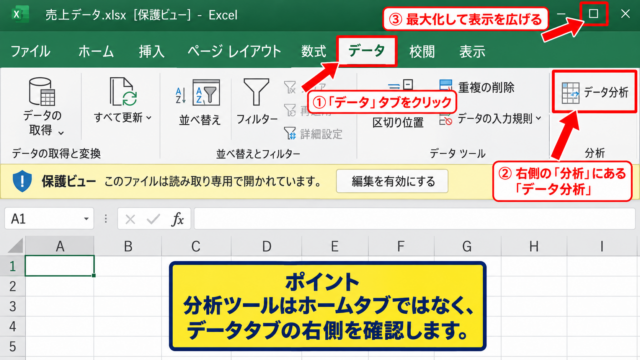This screenshot has width=640, height=360.
Task: Click the 再適用 filter icon
Action: pos(290,110)
